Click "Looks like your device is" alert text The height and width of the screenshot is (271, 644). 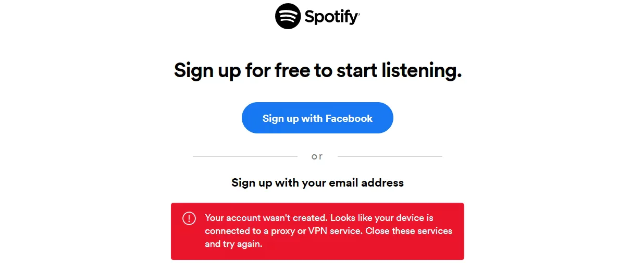pyautogui.click(x=382, y=218)
